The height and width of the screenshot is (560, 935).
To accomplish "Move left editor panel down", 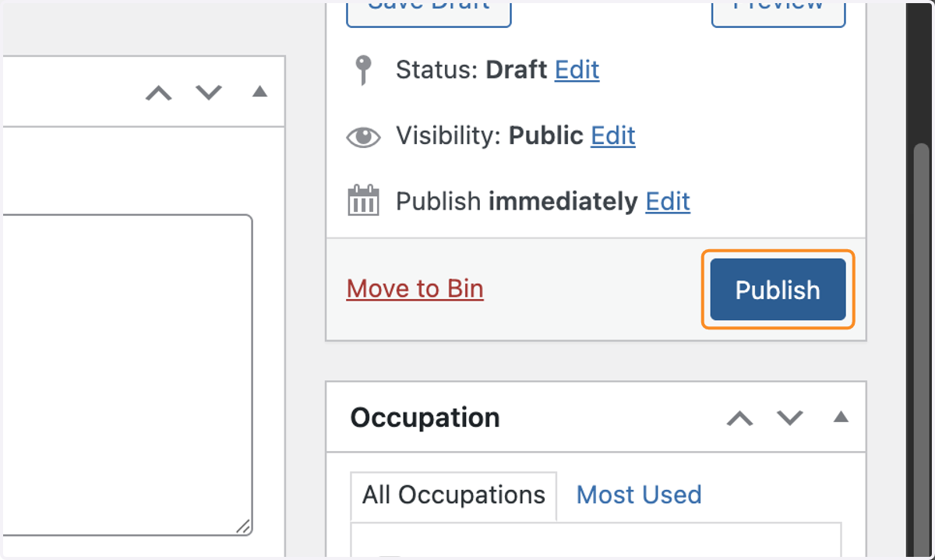I will point(209,93).
